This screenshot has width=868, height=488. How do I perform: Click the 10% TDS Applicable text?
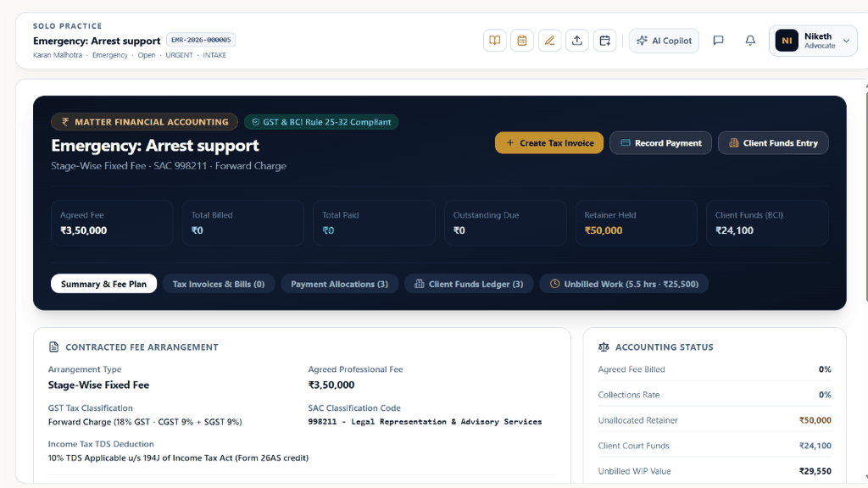pos(178,458)
